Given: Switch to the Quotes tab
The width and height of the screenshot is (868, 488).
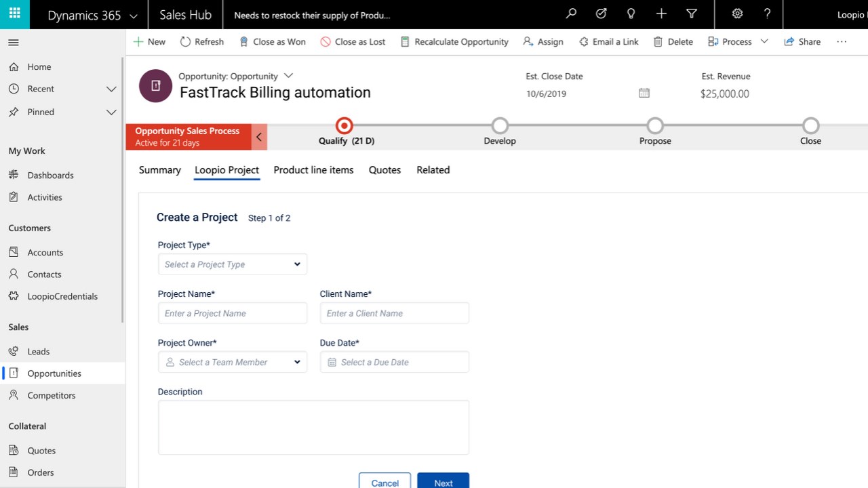Looking at the screenshot, I should point(384,170).
